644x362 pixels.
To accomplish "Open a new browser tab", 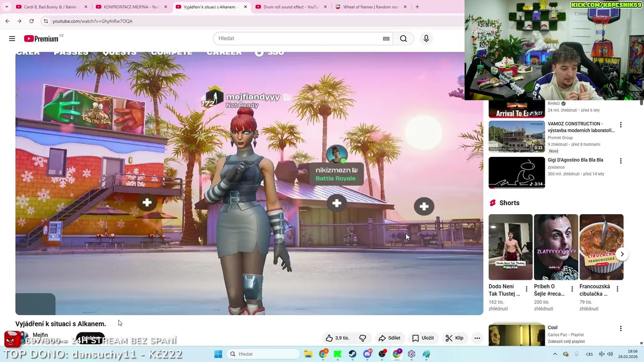I will point(417,7).
